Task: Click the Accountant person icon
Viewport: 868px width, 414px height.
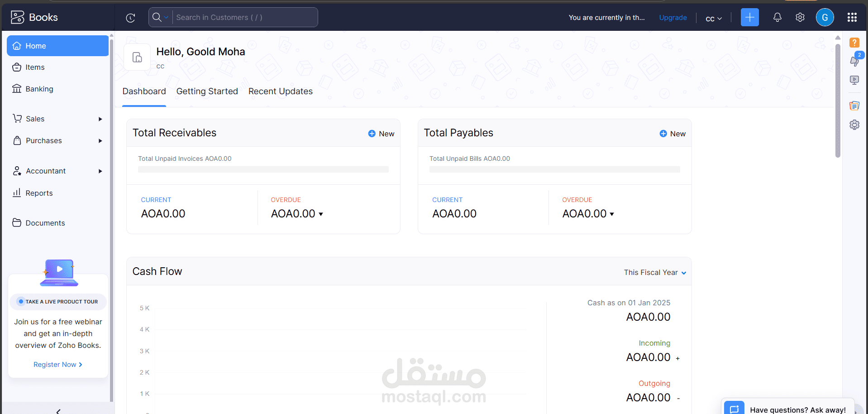Action: pyautogui.click(x=17, y=171)
